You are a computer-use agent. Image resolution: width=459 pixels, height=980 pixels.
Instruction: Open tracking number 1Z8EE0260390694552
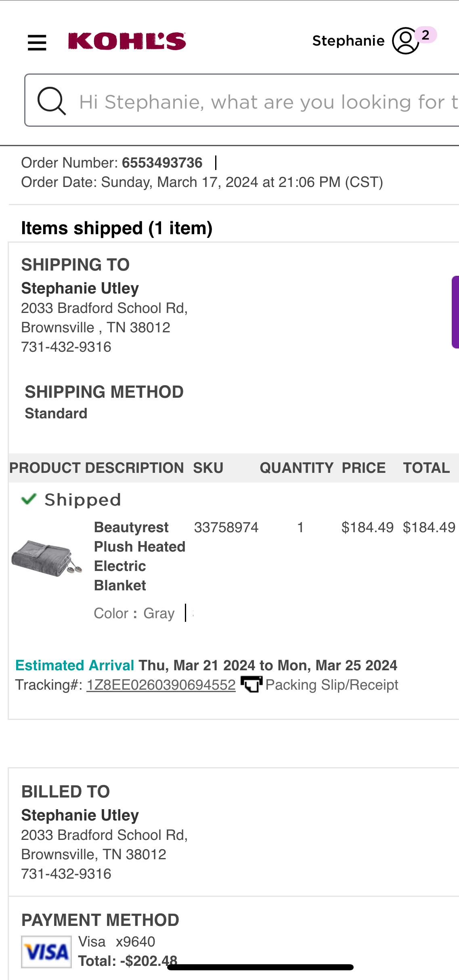click(161, 685)
